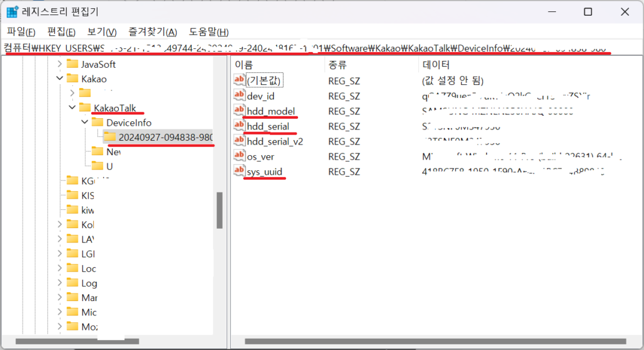Select the 20240927-094838-980 key label
The height and width of the screenshot is (350, 644).
165,137
